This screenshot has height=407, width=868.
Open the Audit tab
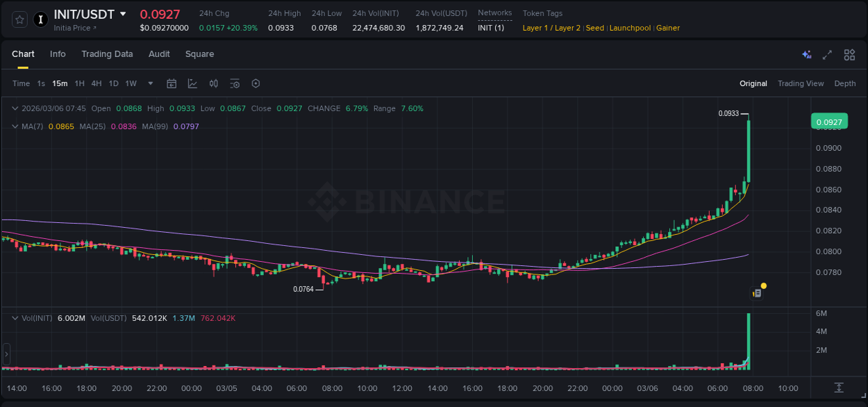(x=159, y=53)
